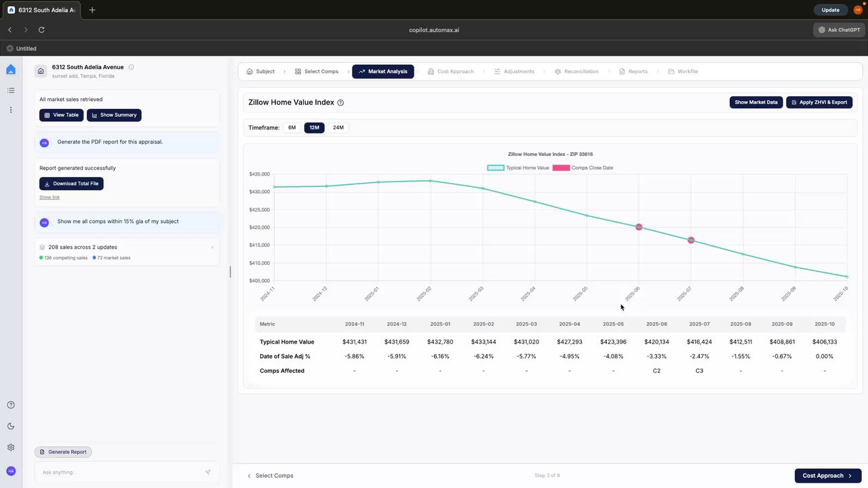The width and height of the screenshot is (868, 488).
Task: Toggle Comps Close Date legend swatch
Action: (x=561, y=167)
